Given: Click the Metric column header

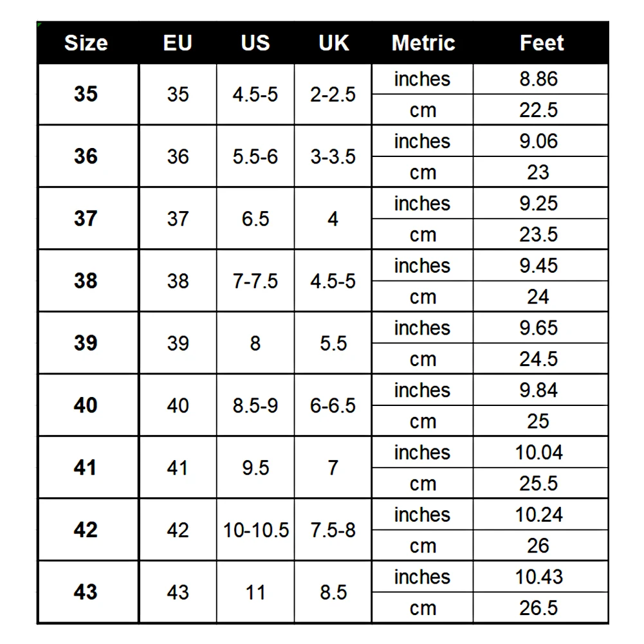Looking at the screenshot, I should [x=423, y=42].
